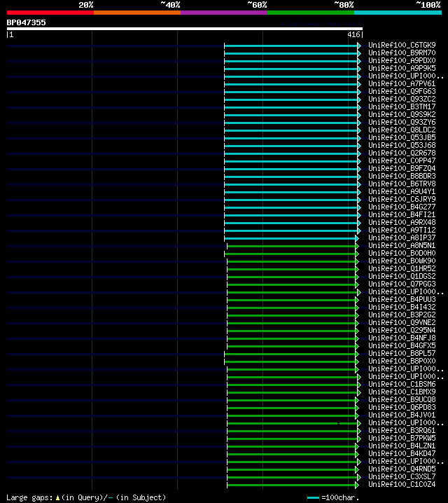The height and width of the screenshot is (503, 448).
Task: Open hit UniRef100_B4LZN1
Action: [x=402, y=446]
